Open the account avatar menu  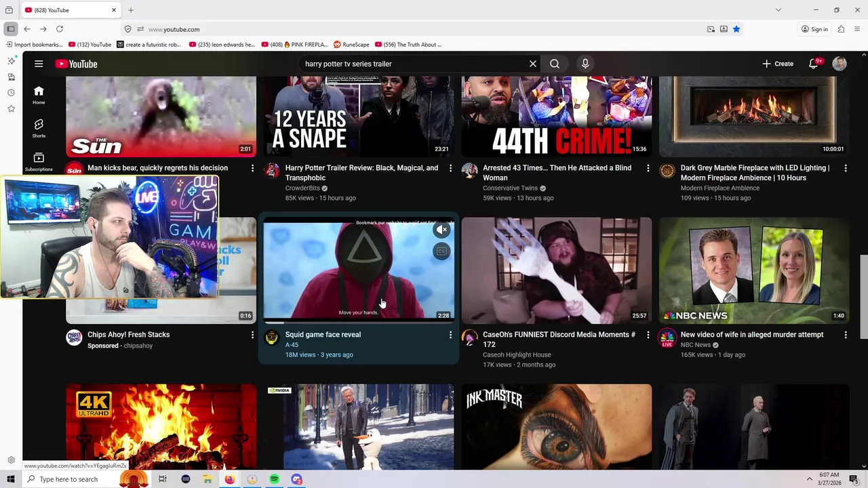pos(840,64)
